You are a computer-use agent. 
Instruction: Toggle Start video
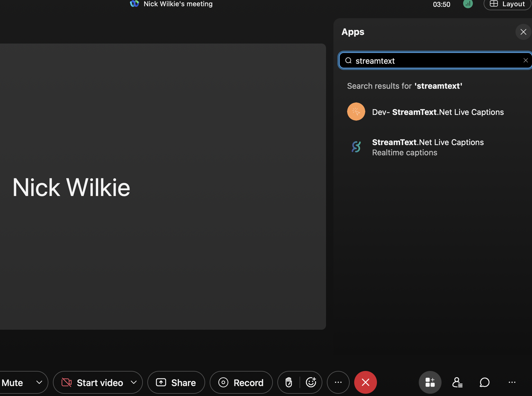click(93, 382)
